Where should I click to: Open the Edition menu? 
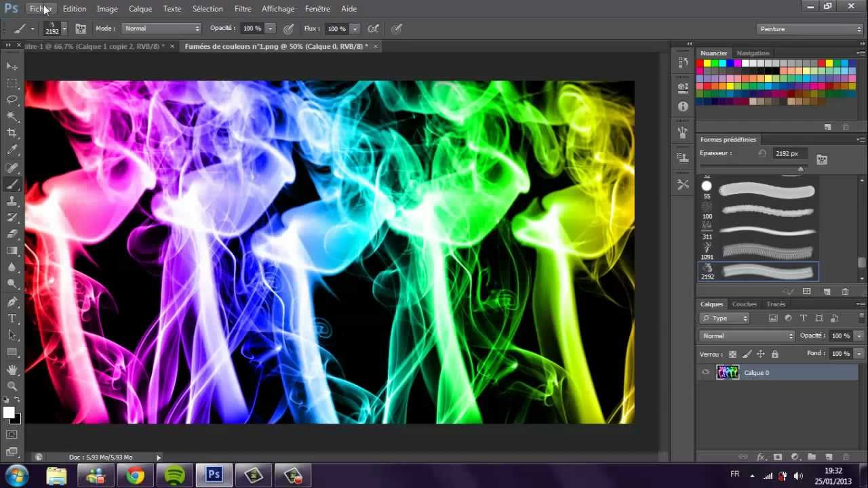pos(75,9)
